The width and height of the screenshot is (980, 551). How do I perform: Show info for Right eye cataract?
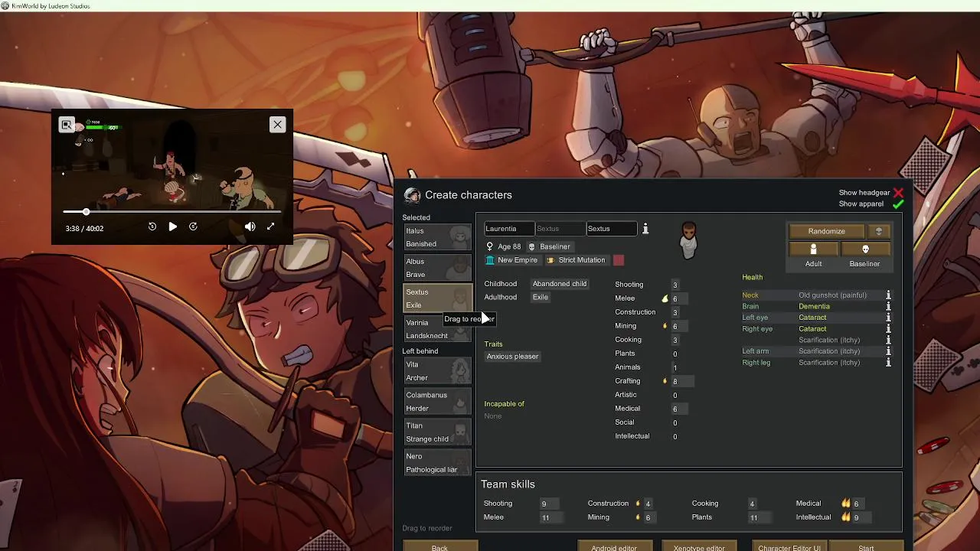click(x=888, y=329)
